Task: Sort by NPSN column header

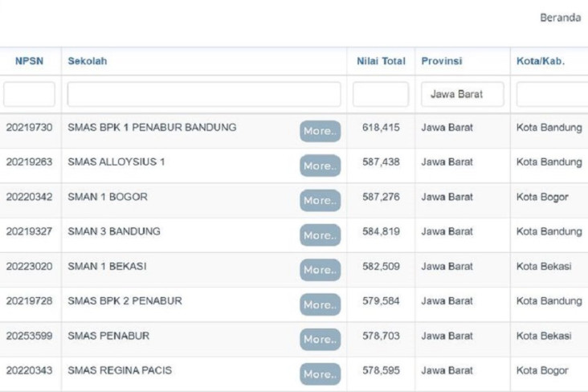Action: 29,61
